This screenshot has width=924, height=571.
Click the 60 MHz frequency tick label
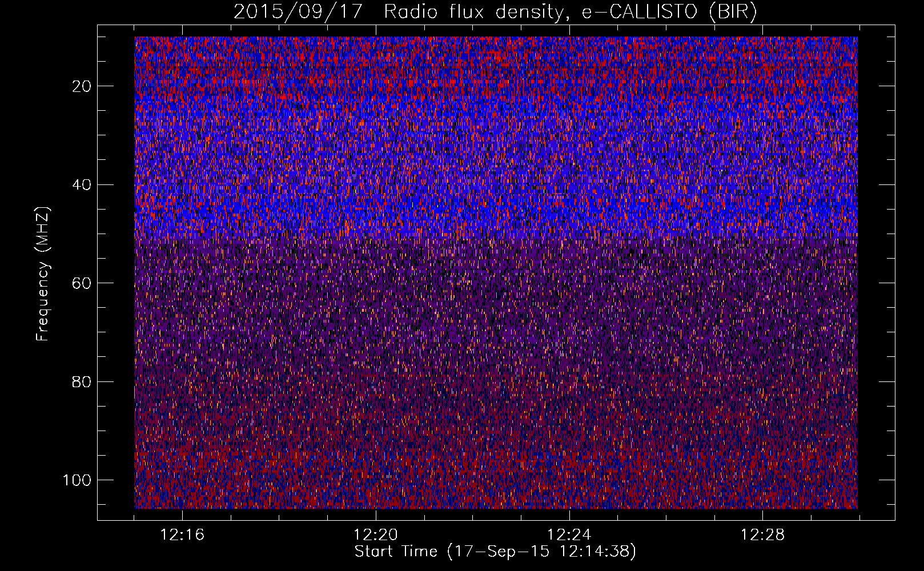[x=82, y=283]
